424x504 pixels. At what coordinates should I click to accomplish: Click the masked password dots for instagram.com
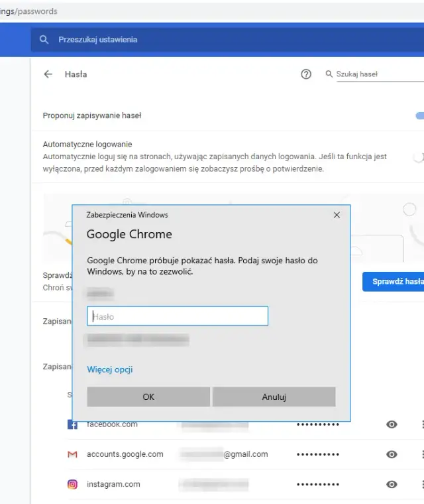[x=318, y=484]
